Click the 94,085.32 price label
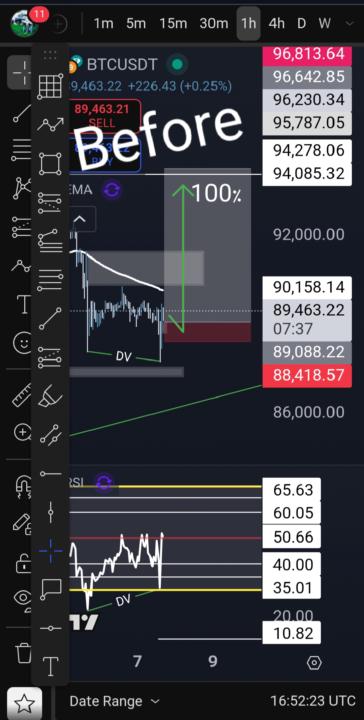The height and width of the screenshot is (720, 364). pos(307,174)
